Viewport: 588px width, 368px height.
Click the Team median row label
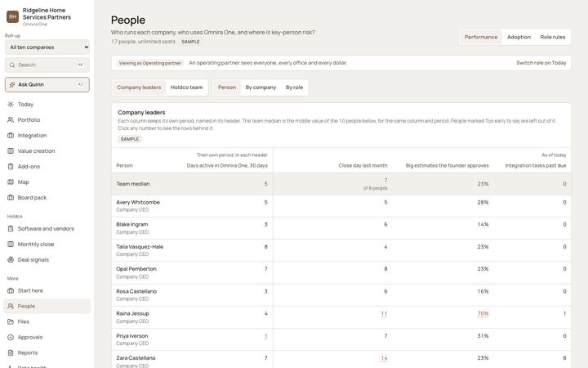pos(133,184)
